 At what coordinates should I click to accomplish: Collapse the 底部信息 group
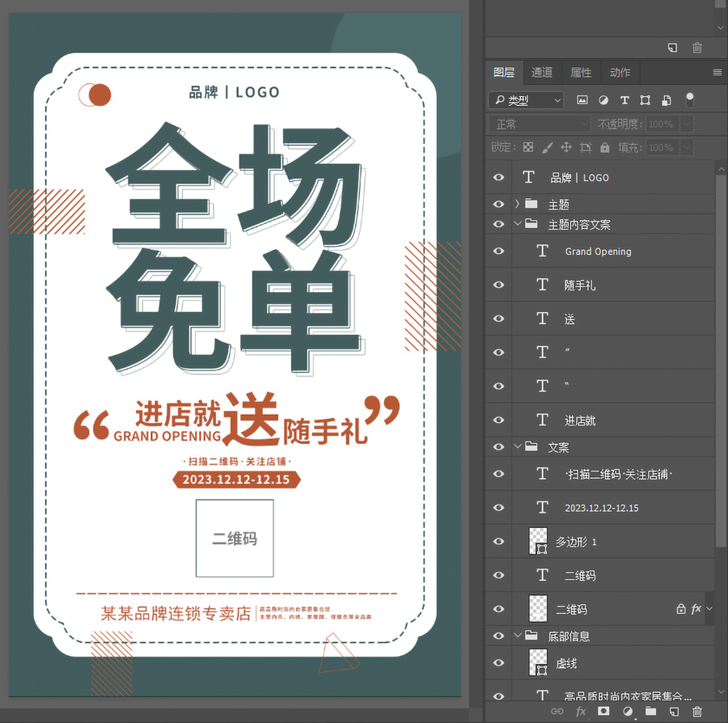click(518, 636)
